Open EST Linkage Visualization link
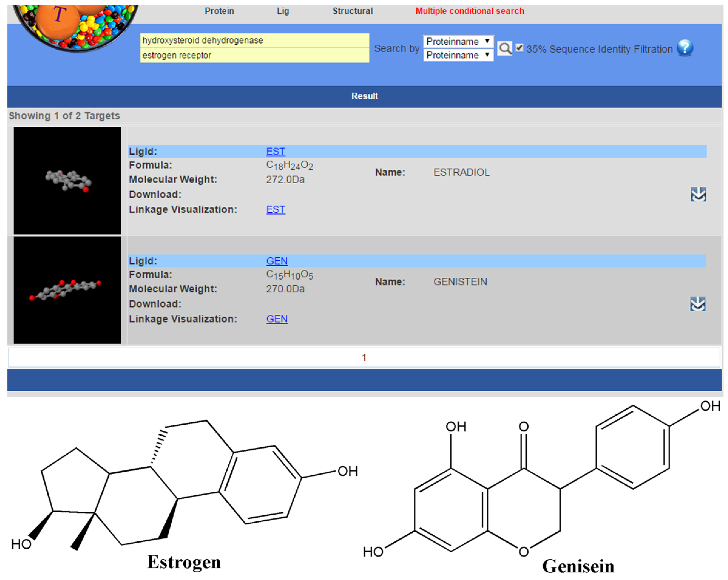 [x=275, y=209]
